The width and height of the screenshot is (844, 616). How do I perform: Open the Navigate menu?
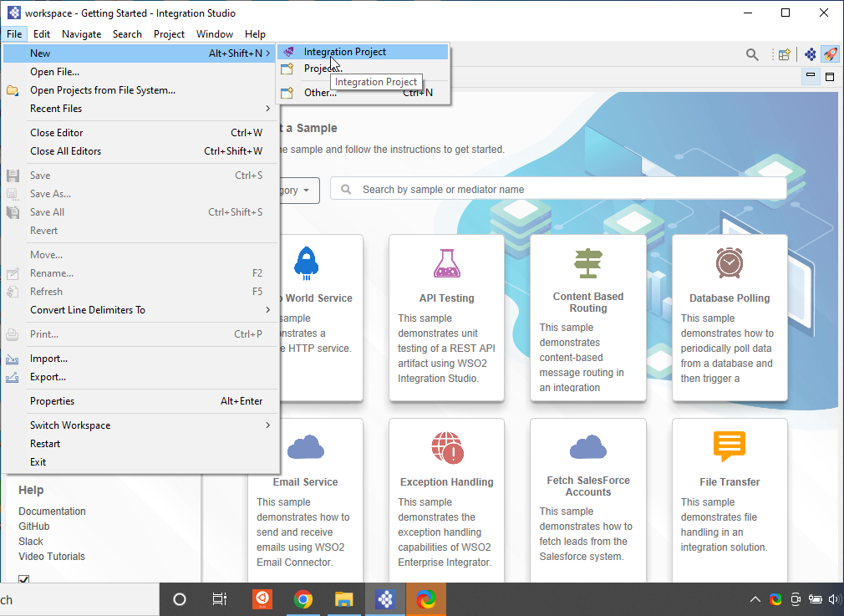click(x=81, y=34)
